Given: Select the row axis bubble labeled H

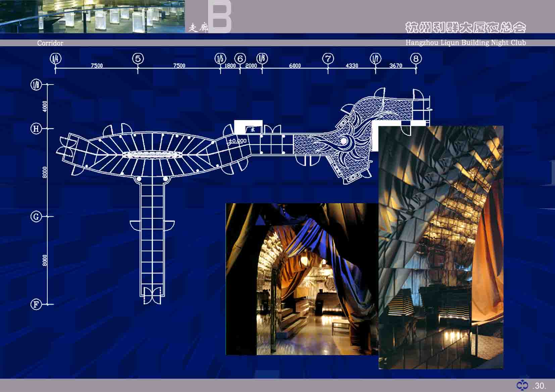Looking at the screenshot, I should click(36, 128).
